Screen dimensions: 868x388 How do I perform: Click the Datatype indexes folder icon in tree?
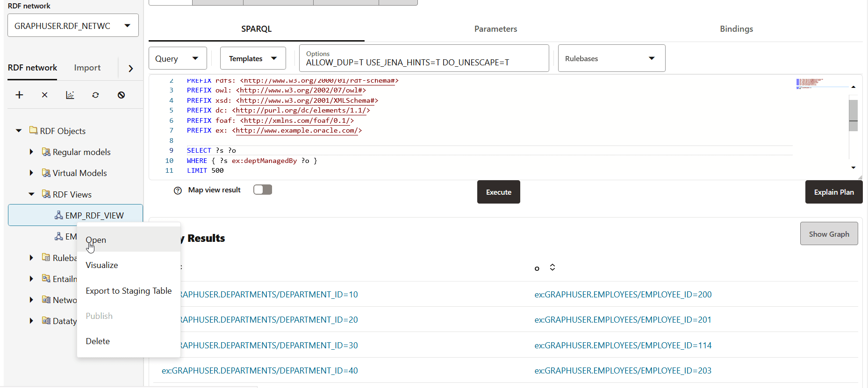[46, 320]
